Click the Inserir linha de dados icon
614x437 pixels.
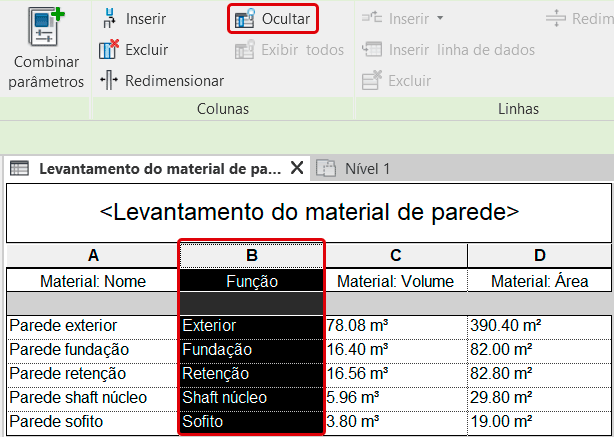pyautogui.click(x=373, y=50)
